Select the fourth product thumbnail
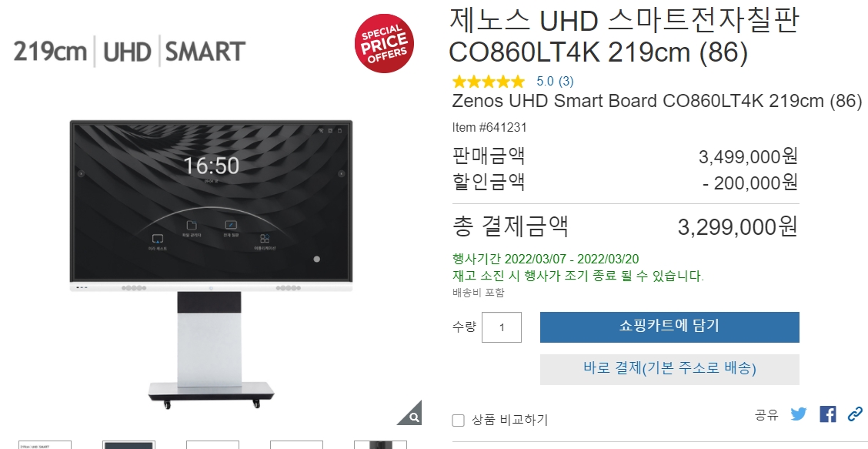This screenshot has height=449, width=868. pos(296,444)
